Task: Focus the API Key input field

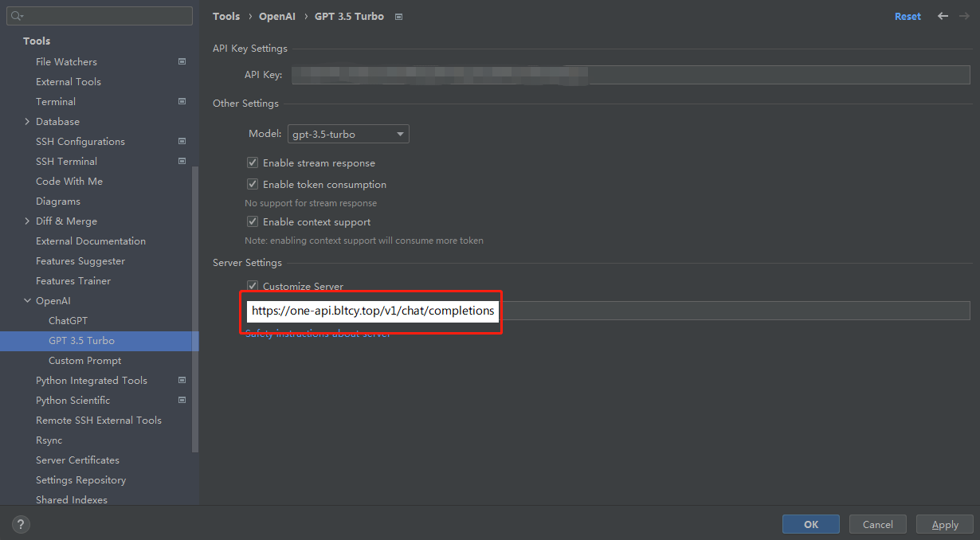Action: tap(630, 75)
